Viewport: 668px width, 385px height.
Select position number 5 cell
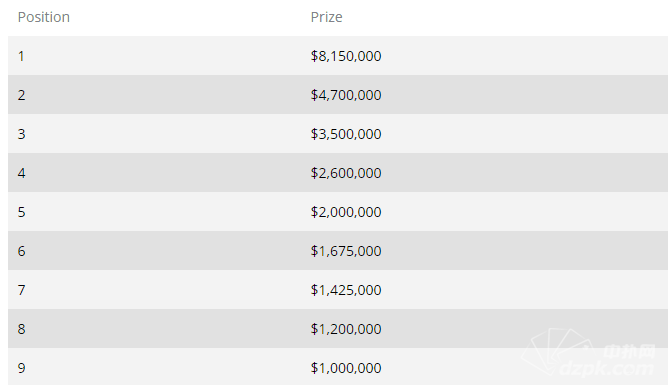21,212
